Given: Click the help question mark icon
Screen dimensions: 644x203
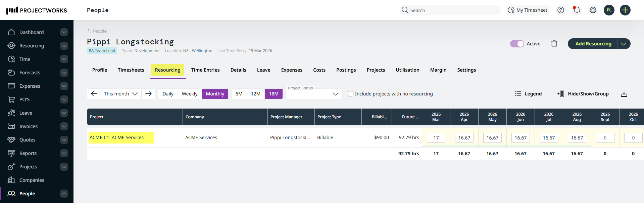Looking at the screenshot, I should point(561,10).
